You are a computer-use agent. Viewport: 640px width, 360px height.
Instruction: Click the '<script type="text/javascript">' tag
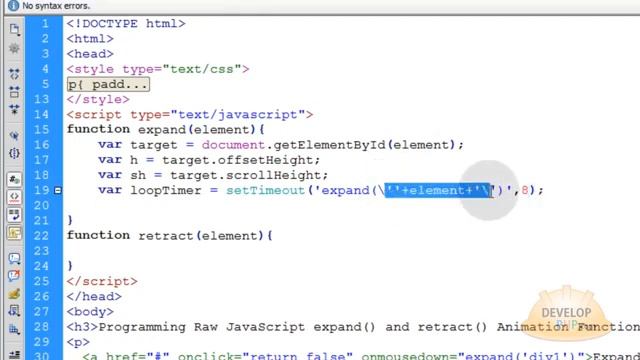(x=190, y=115)
